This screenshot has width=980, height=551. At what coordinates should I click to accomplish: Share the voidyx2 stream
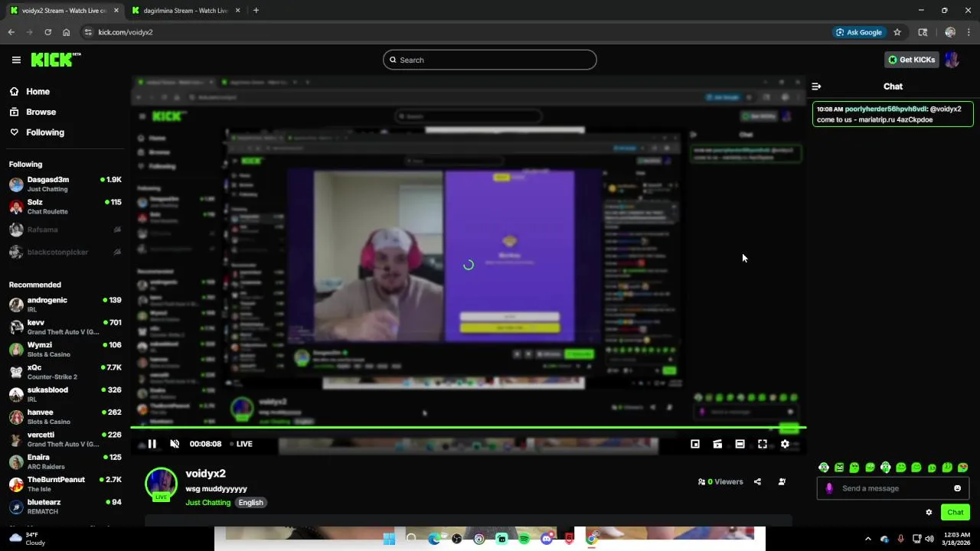757,481
